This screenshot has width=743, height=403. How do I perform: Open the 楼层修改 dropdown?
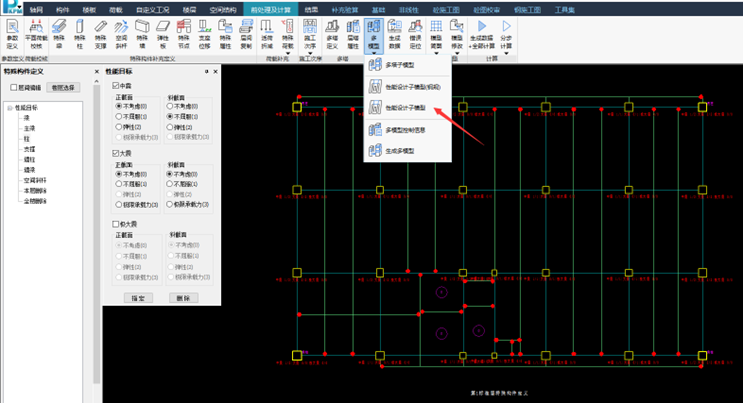[457, 53]
